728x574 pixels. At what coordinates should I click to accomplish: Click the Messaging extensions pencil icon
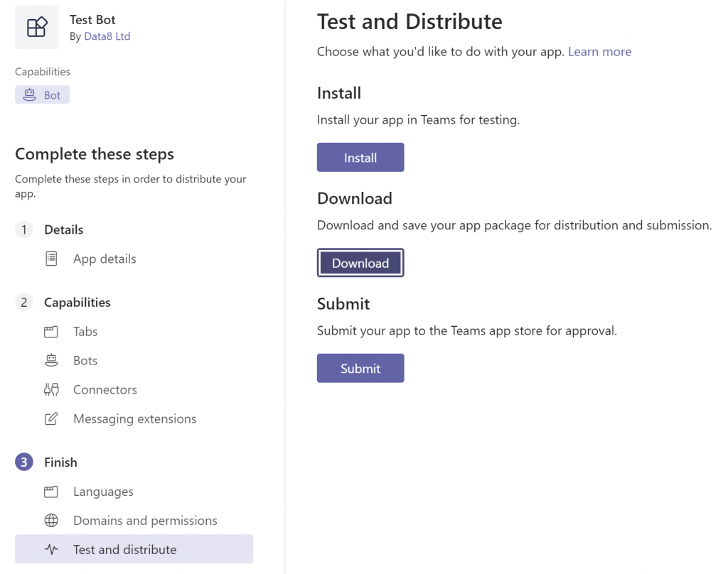[x=51, y=419]
